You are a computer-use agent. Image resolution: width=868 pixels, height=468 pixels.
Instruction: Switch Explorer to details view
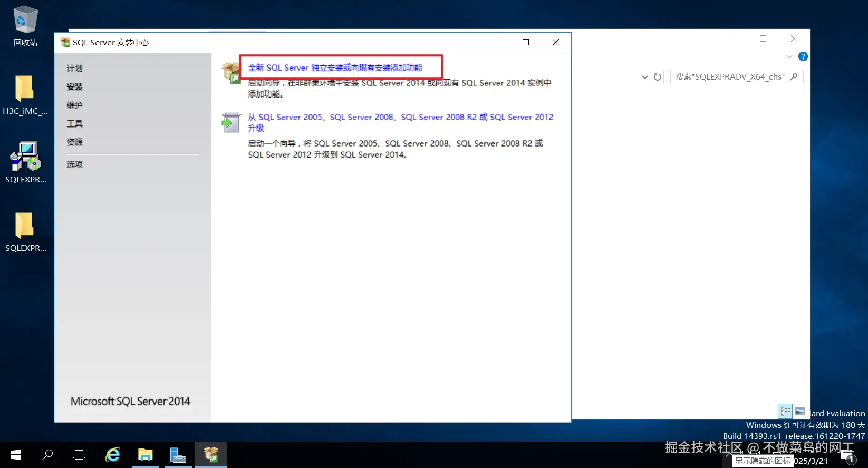tap(785, 411)
